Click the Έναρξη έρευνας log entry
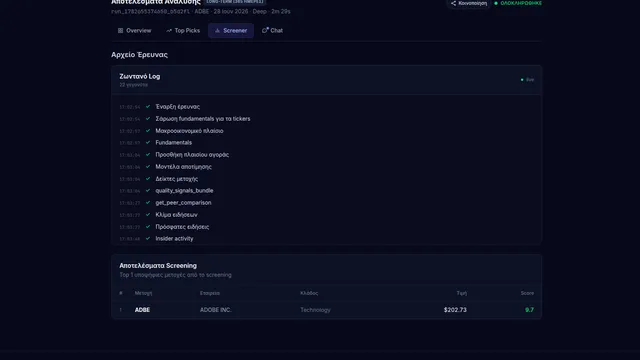 [178, 107]
